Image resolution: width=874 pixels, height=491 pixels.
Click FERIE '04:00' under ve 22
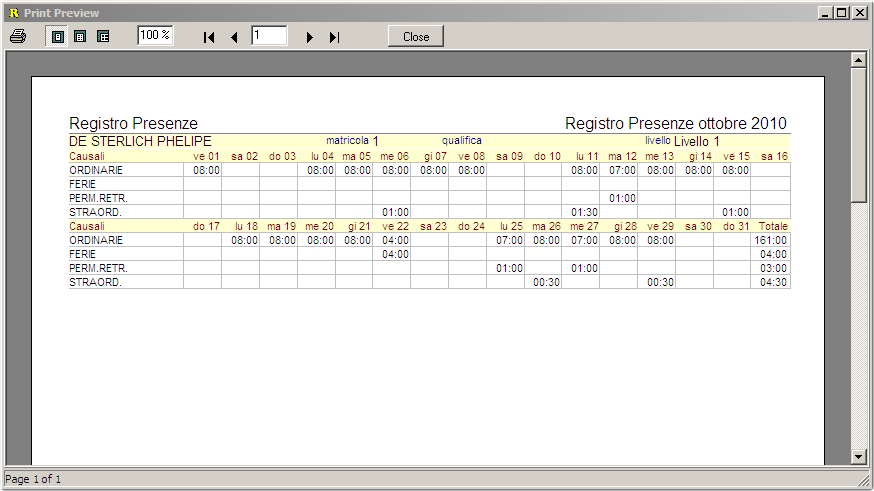click(x=395, y=254)
